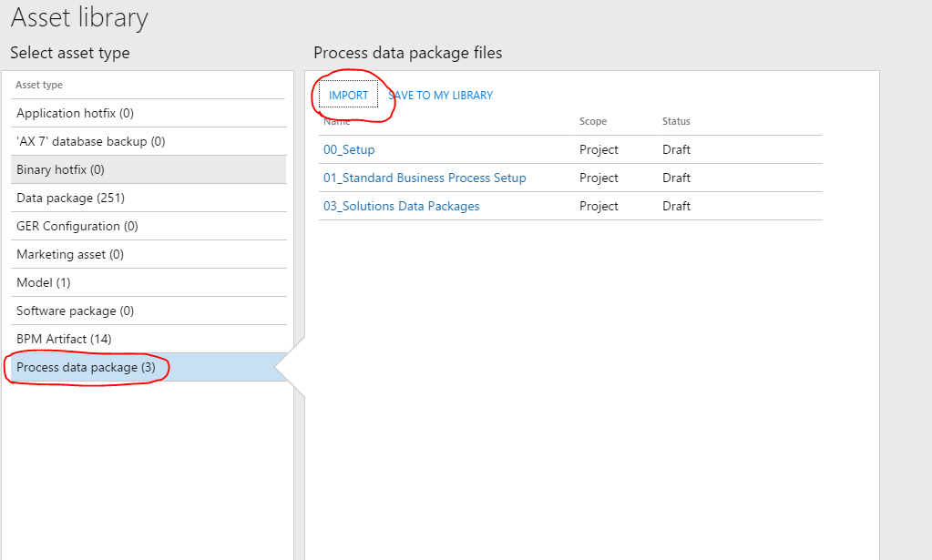Select the Process data package asset type
The image size is (932, 560).
click(86, 367)
